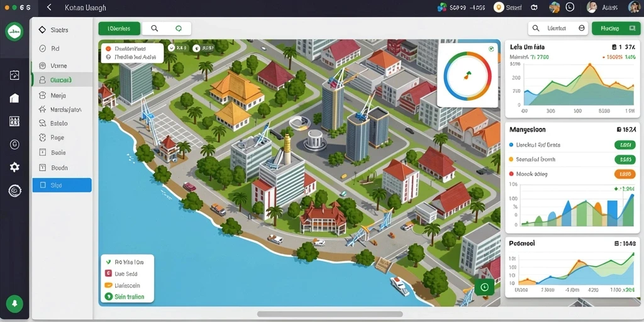Click the horizontal scrollbar at window bottom

pyautogui.click(x=330, y=314)
